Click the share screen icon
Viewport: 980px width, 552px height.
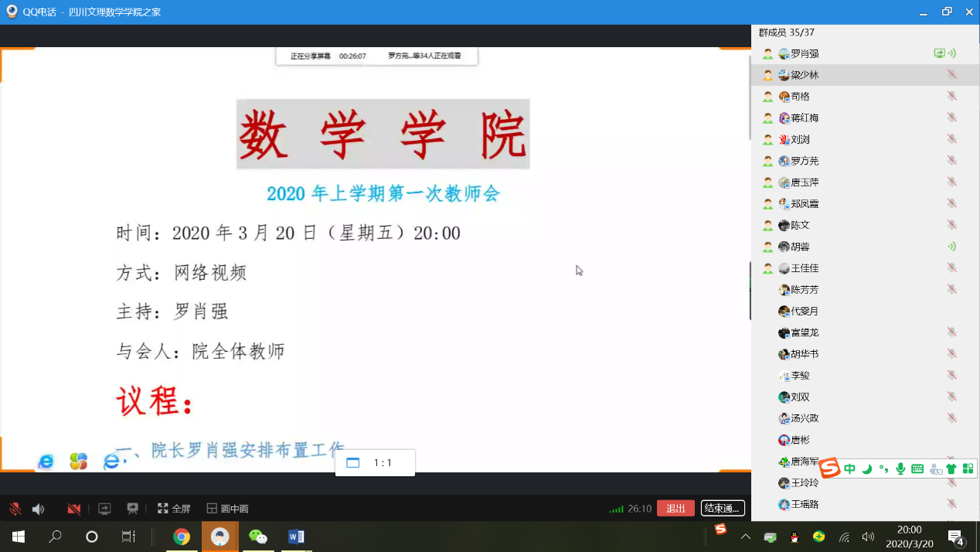pyautogui.click(x=104, y=509)
